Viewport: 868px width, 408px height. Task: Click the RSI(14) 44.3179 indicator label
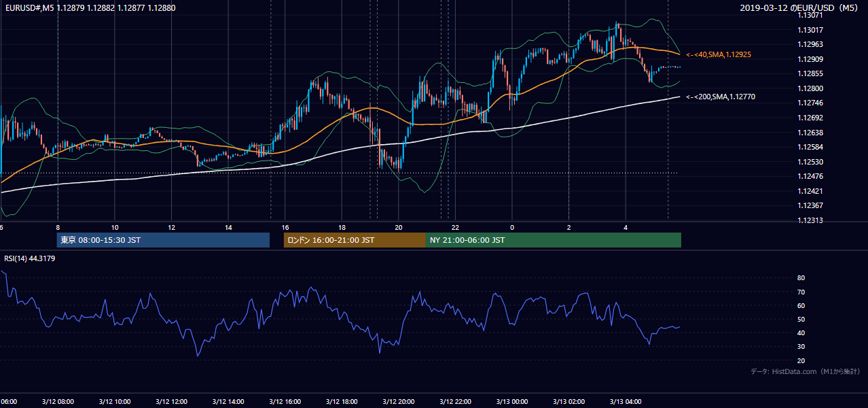tap(30, 258)
